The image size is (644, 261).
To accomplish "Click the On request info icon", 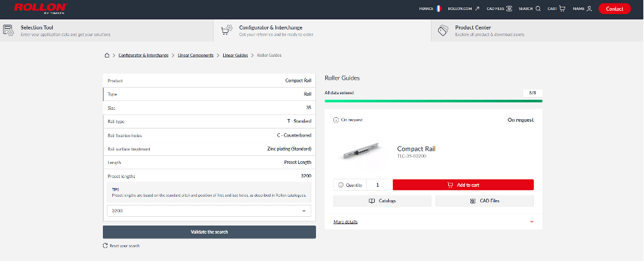I will (x=335, y=120).
